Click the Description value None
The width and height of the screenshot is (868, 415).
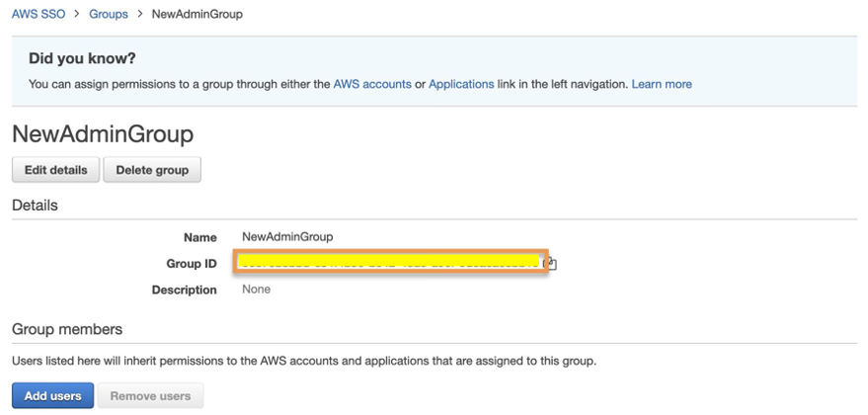(x=257, y=290)
